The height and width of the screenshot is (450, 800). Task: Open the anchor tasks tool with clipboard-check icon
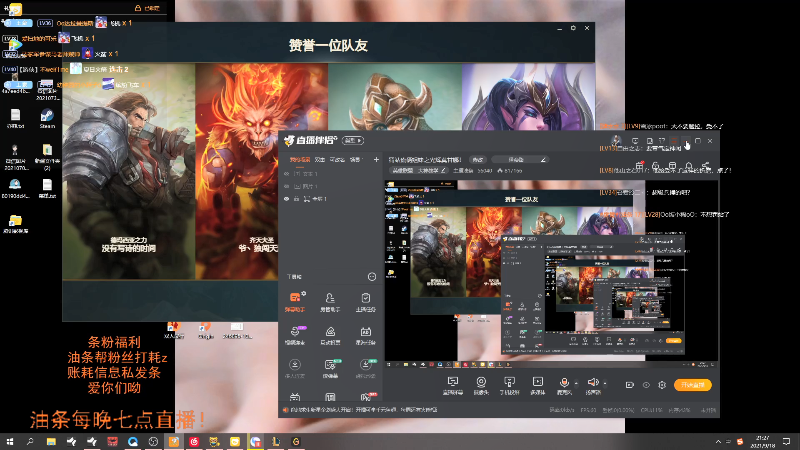click(365, 302)
